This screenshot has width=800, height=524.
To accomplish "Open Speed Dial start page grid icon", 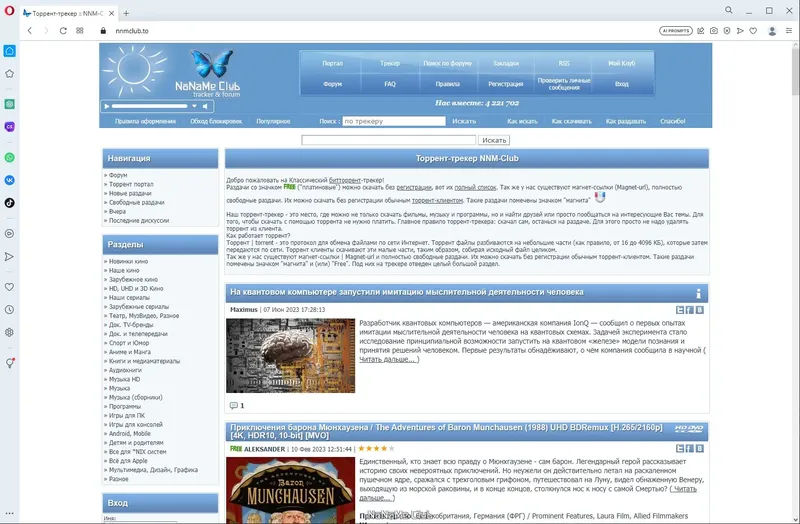I will [80, 31].
